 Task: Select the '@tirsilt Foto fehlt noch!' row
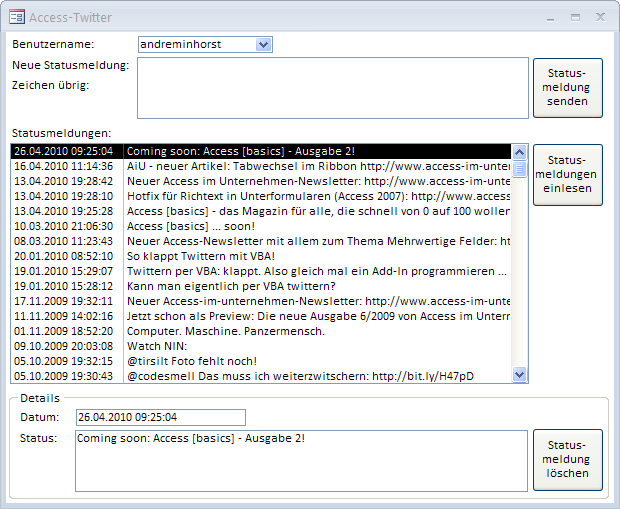260,361
